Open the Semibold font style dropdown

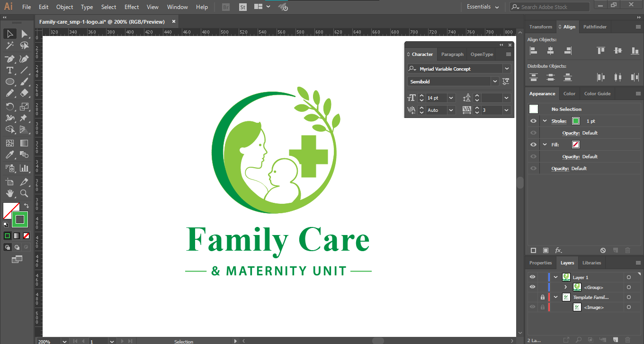(495, 81)
